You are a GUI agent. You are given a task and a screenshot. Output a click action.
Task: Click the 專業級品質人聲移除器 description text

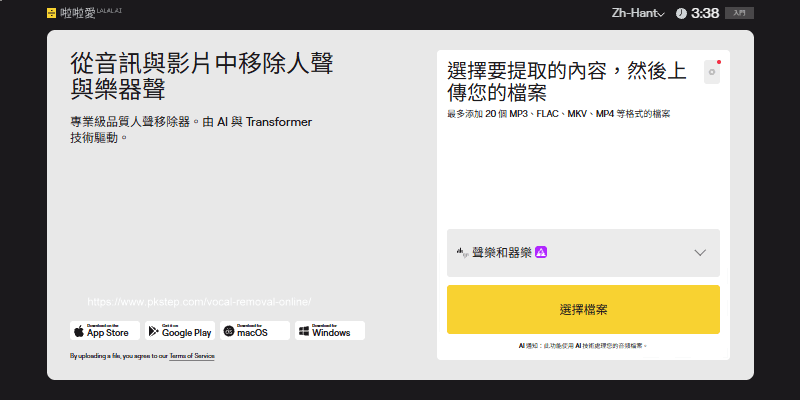pos(191,130)
